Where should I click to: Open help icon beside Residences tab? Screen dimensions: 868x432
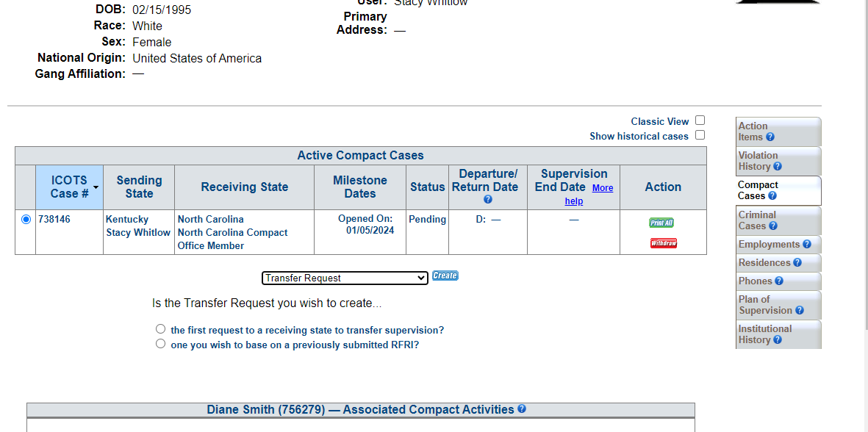click(797, 263)
